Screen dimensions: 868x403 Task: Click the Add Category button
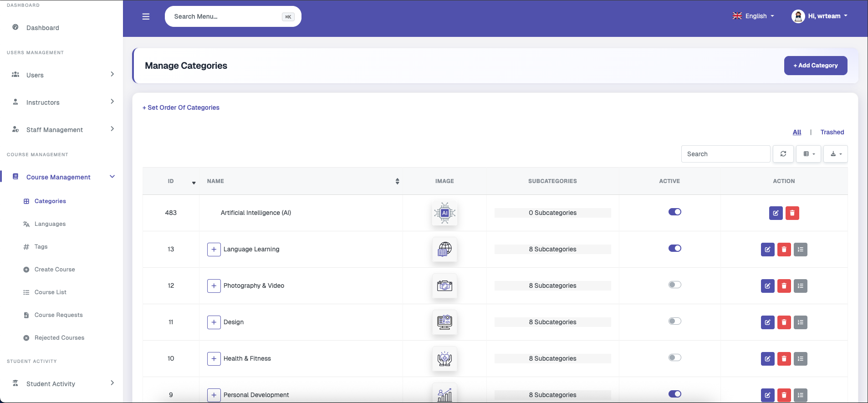click(x=816, y=66)
